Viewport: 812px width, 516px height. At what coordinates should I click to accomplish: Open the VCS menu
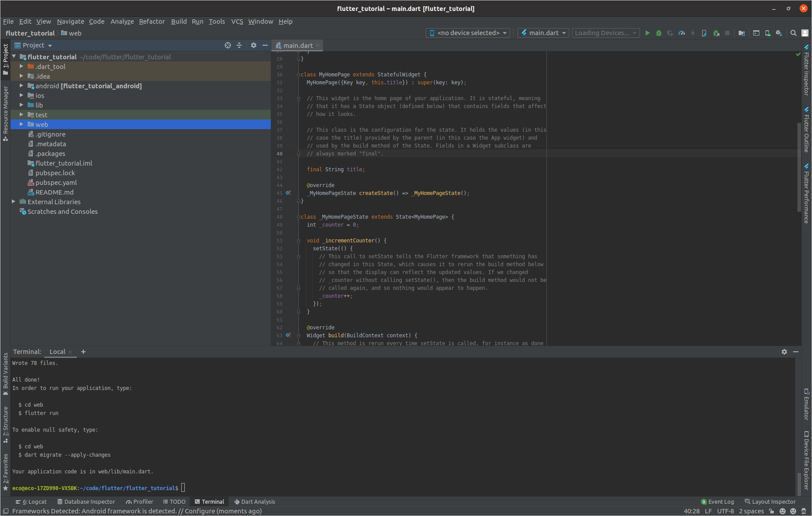[x=237, y=22]
